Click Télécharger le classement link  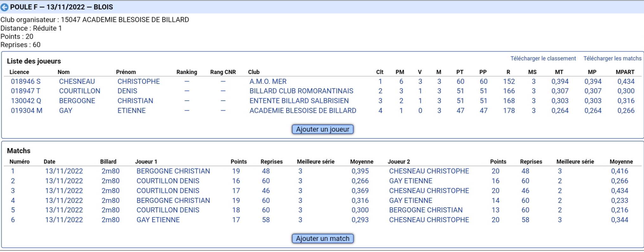pos(543,59)
